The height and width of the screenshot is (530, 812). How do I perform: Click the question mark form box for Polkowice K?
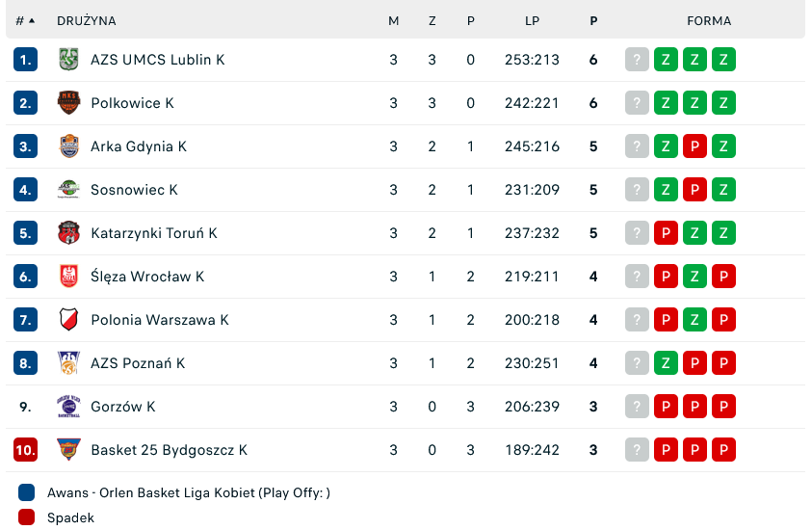pos(637,103)
